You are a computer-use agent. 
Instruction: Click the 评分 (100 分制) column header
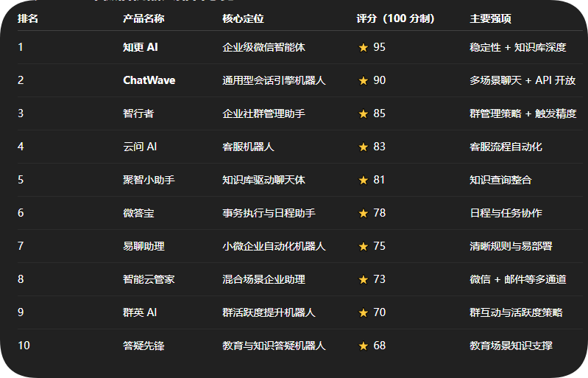coord(395,18)
